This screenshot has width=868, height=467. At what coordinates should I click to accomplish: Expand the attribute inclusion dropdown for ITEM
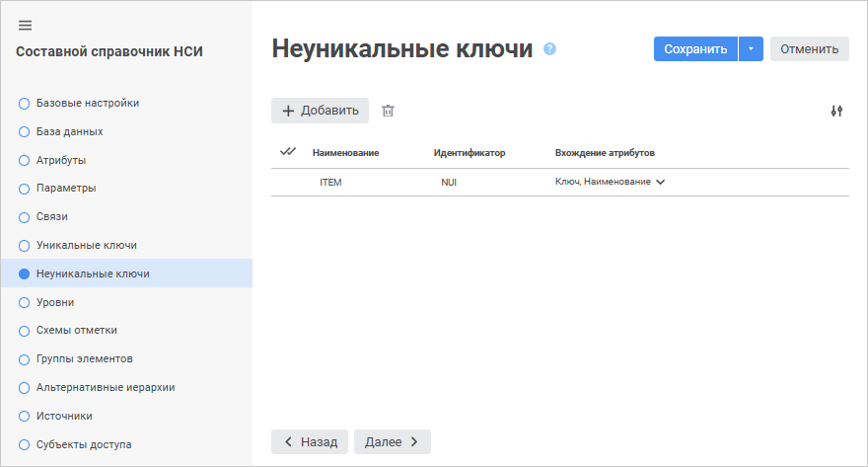[x=660, y=183]
